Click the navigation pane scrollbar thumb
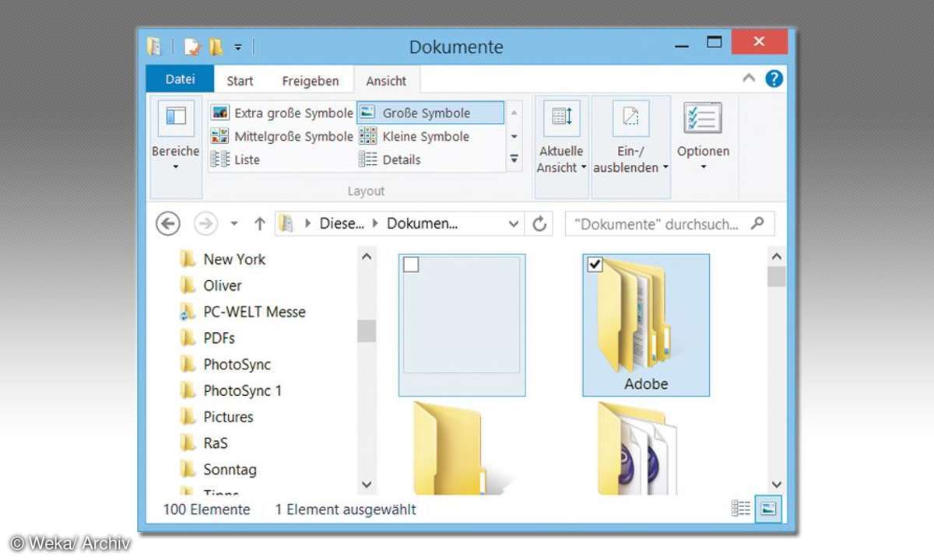 point(367,331)
